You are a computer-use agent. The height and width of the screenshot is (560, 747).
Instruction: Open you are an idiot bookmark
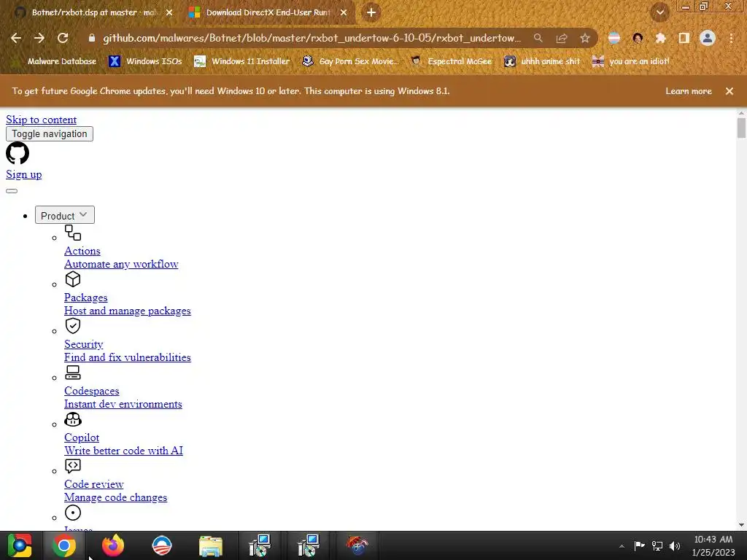pyautogui.click(x=631, y=61)
